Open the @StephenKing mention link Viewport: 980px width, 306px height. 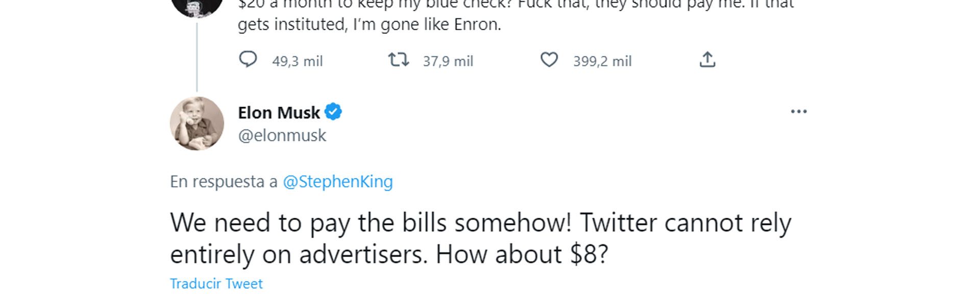pyautogui.click(x=337, y=182)
